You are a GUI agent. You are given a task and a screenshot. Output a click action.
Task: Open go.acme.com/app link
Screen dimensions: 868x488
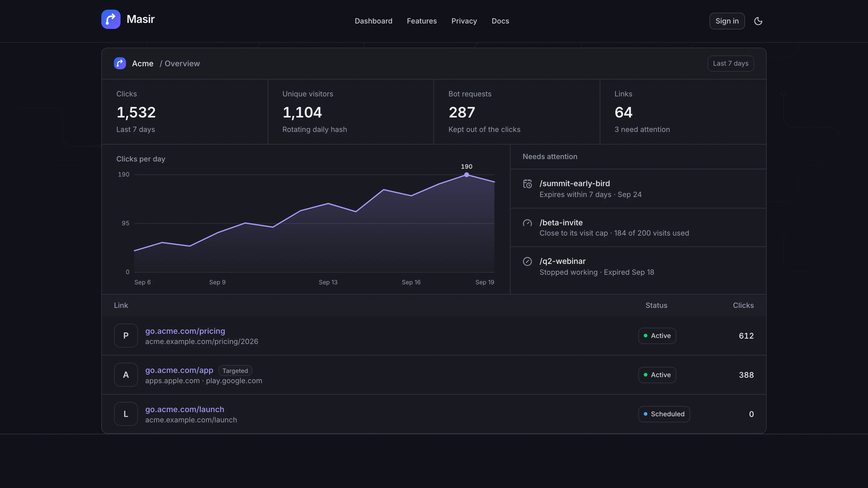click(x=179, y=370)
